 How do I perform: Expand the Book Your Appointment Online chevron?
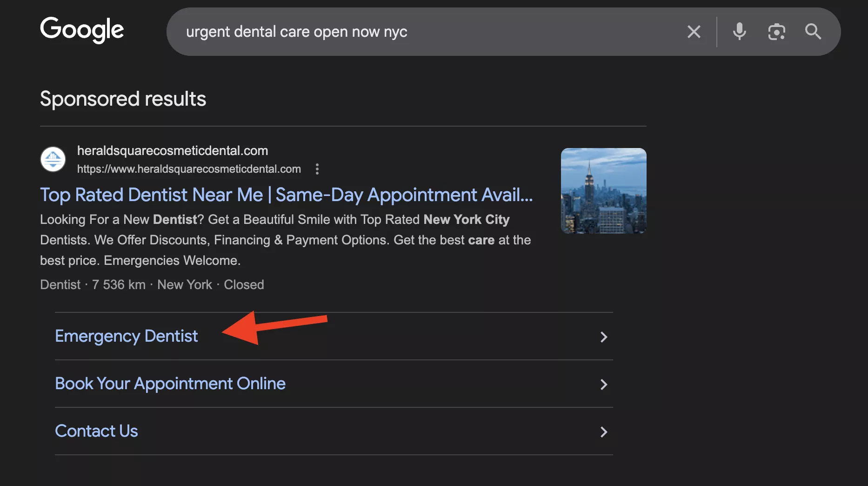click(x=604, y=384)
